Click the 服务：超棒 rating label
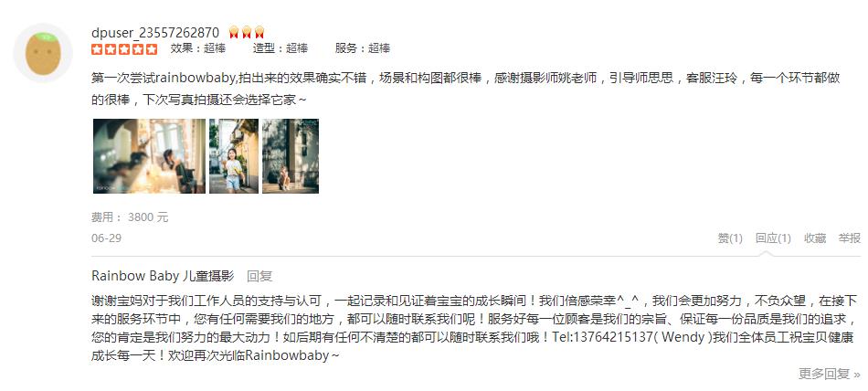This screenshot has width=868, height=391. [363, 48]
